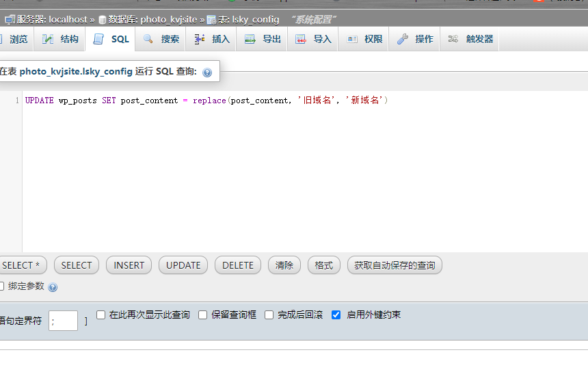Click the 'replace' keyword in the query
Screen dimensions: 588x374
click(x=209, y=101)
